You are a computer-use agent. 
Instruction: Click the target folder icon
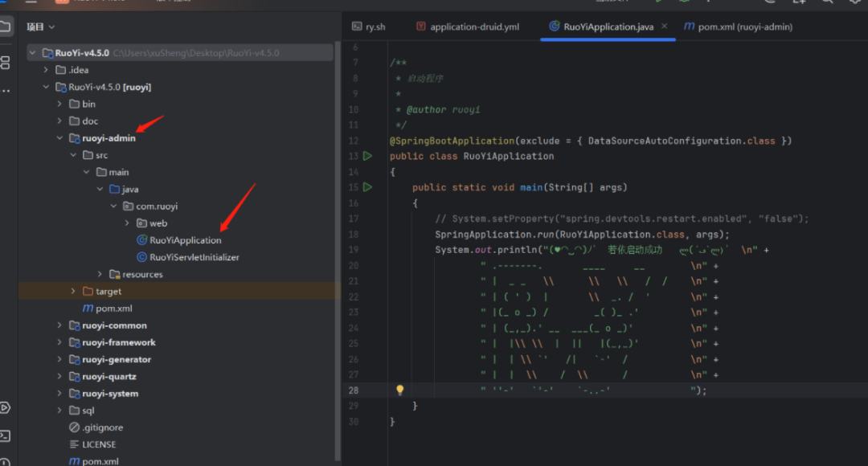[x=88, y=291]
